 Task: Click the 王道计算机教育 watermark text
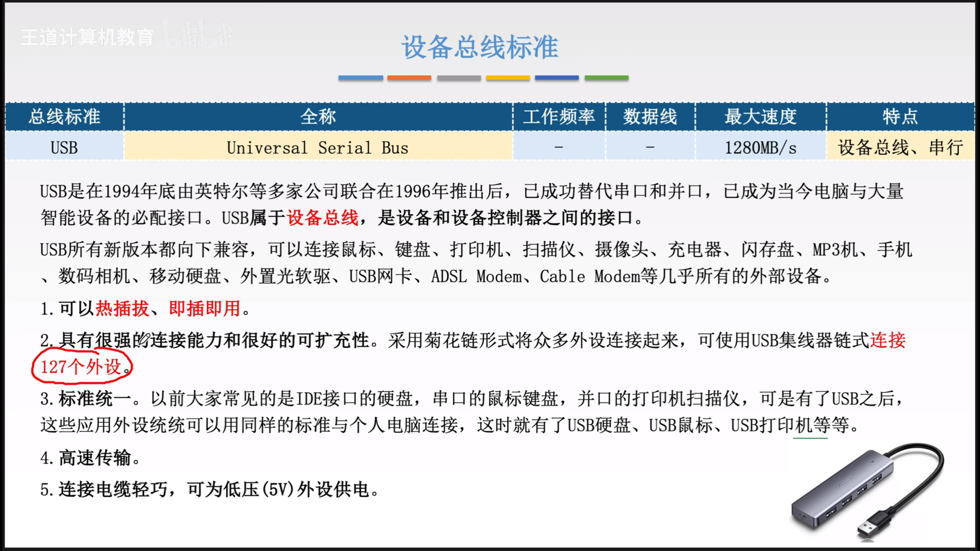[87, 37]
